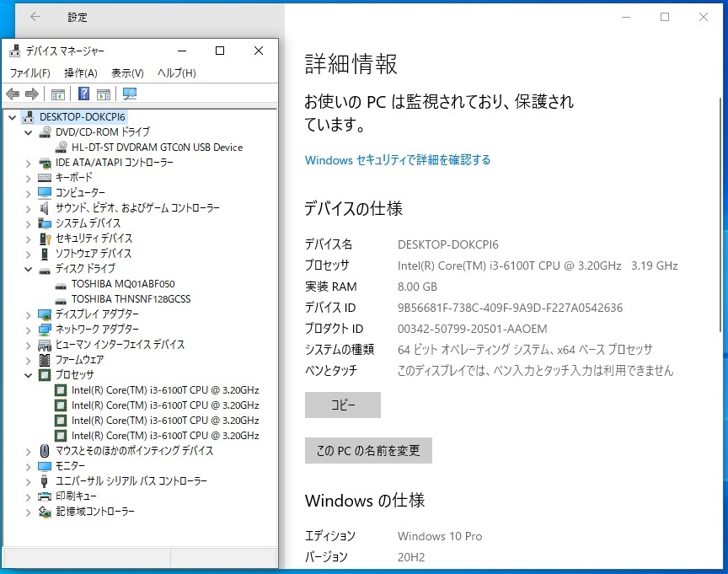Open the ファイル(F) menu
Screen dimensions: 728x574
coord(30,73)
